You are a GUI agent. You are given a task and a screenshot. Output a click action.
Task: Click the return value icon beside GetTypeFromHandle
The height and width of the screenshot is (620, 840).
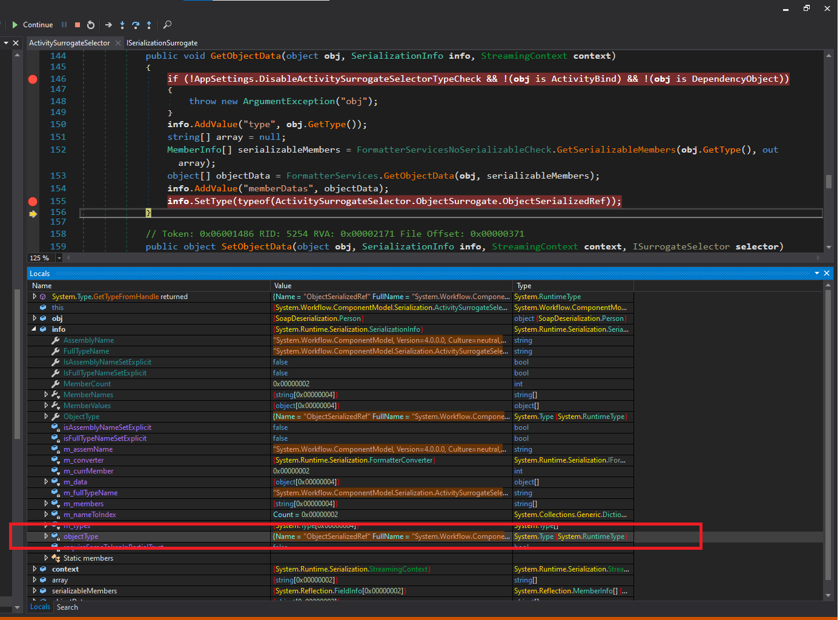(x=43, y=297)
